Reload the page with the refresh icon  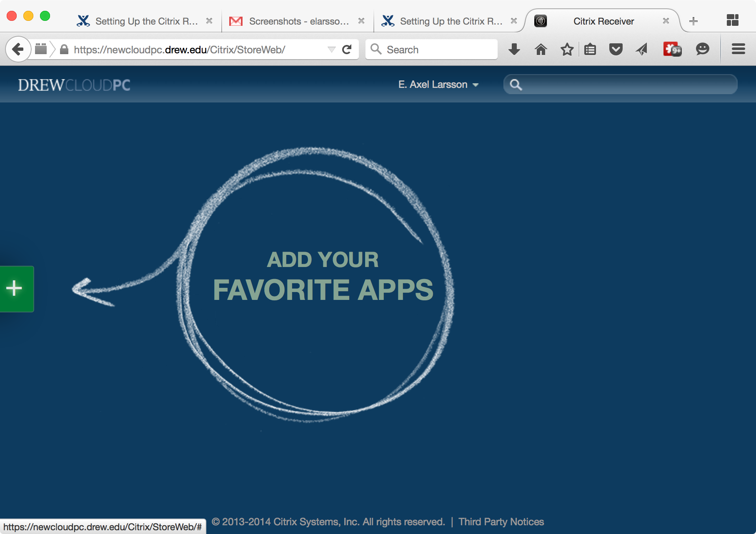point(347,50)
